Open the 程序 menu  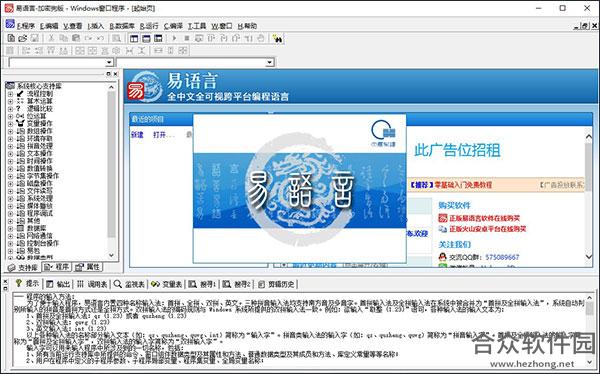coord(26,26)
